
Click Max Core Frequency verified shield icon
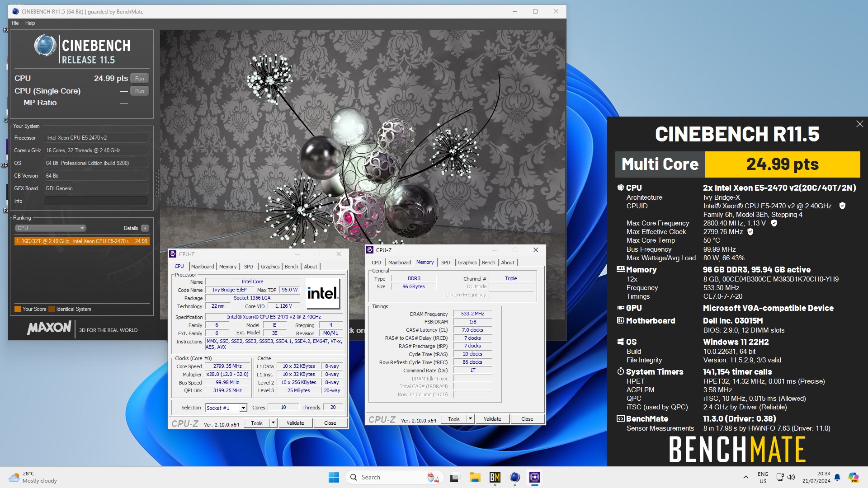click(774, 223)
